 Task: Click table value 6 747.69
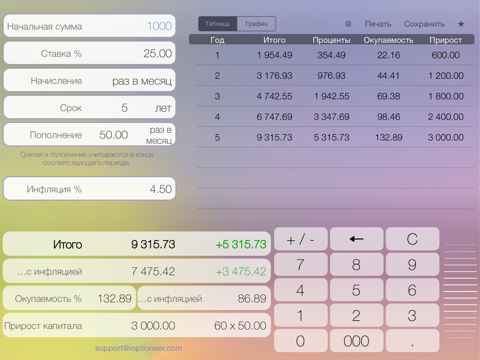[274, 117]
